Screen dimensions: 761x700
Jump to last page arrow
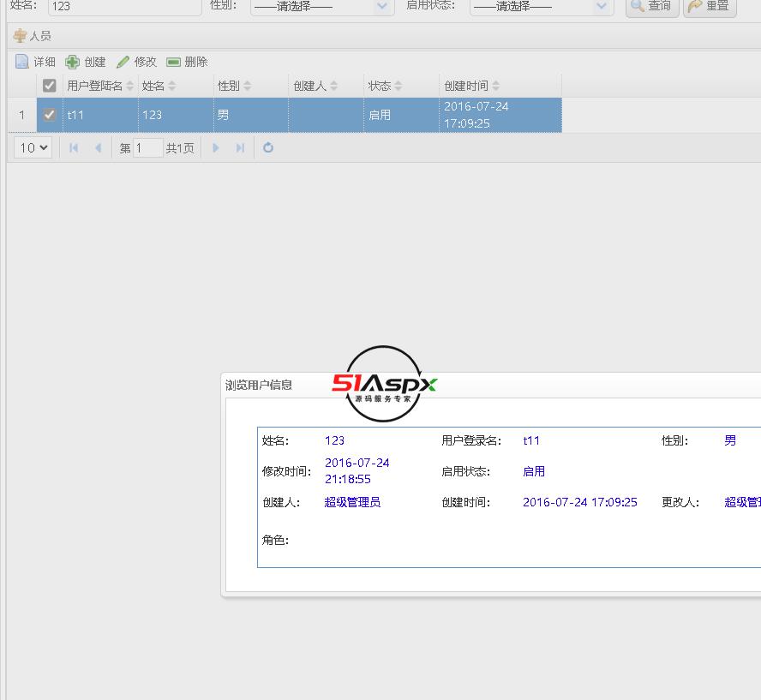click(x=240, y=148)
